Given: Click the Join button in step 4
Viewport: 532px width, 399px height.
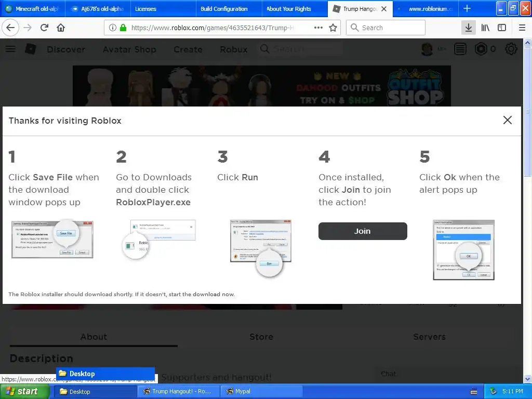Looking at the screenshot, I should pos(362,231).
